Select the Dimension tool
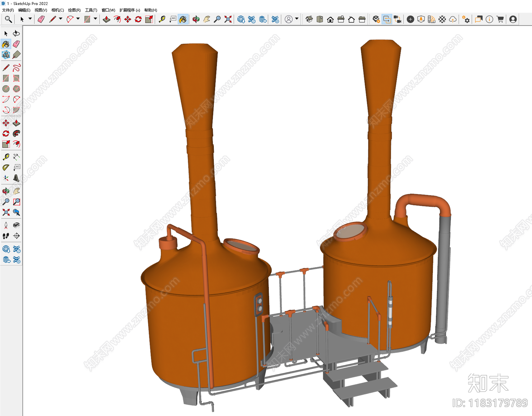This screenshot has width=532, height=416. (x=16, y=157)
